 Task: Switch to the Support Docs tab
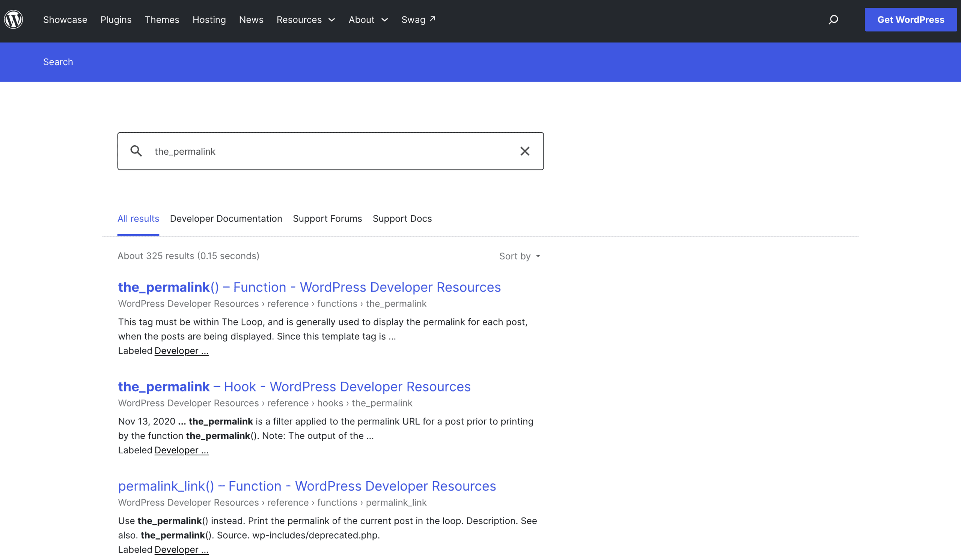coord(402,219)
